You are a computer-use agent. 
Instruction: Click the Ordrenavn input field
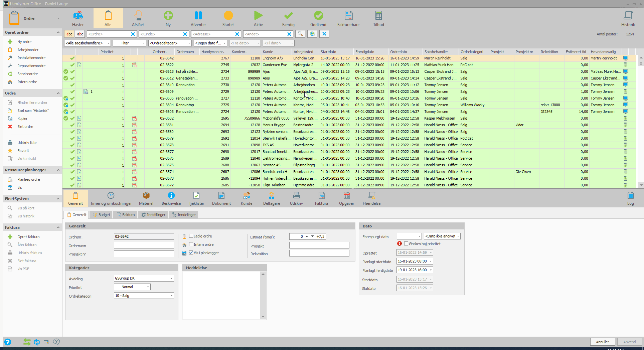coord(144,245)
